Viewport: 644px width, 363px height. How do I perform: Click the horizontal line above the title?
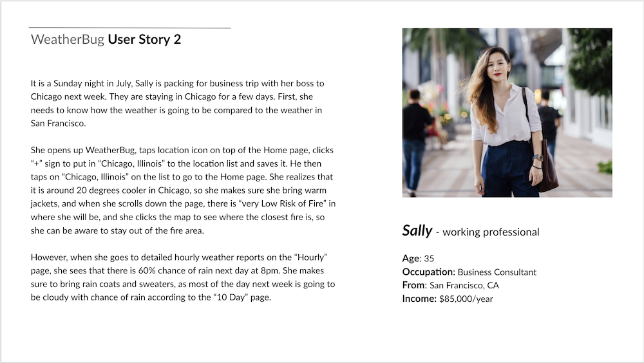[129, 28]
